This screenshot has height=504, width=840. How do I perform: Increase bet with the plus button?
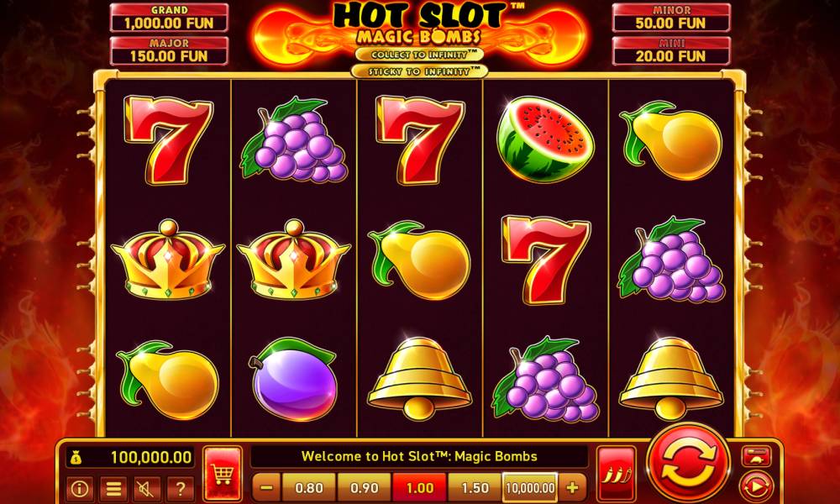tap(572, 488)
